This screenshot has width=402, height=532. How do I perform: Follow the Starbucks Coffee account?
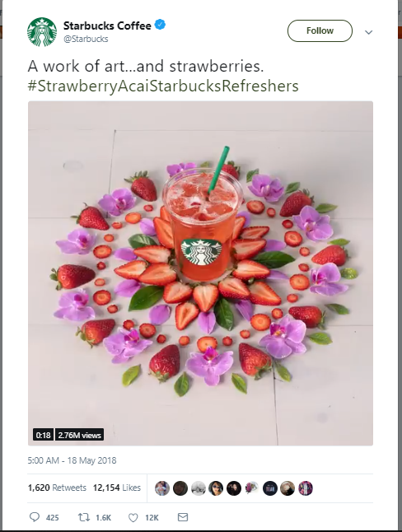point(320,30)
